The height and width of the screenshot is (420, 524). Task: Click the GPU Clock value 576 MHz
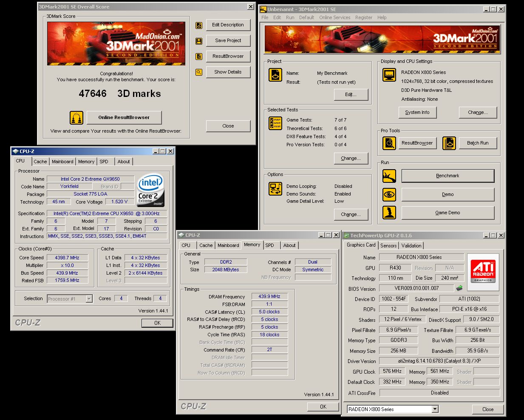point(392,371)
